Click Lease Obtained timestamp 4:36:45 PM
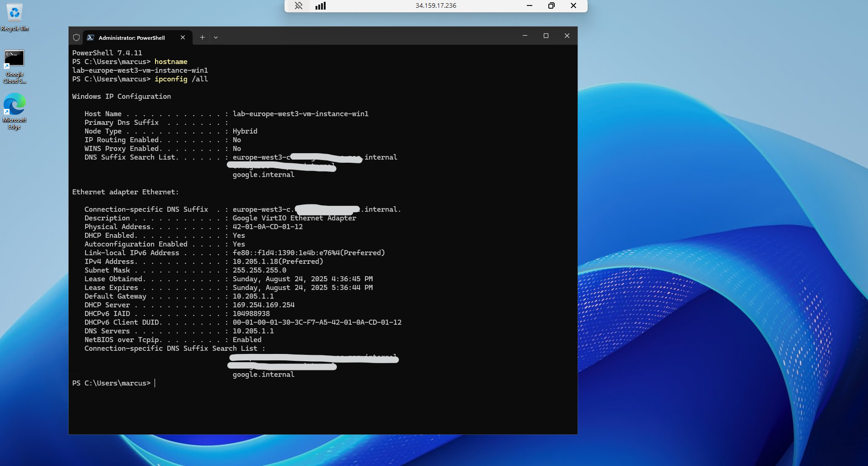The width and height of the screenshot is (868, 466). click(x=303, y=279)
